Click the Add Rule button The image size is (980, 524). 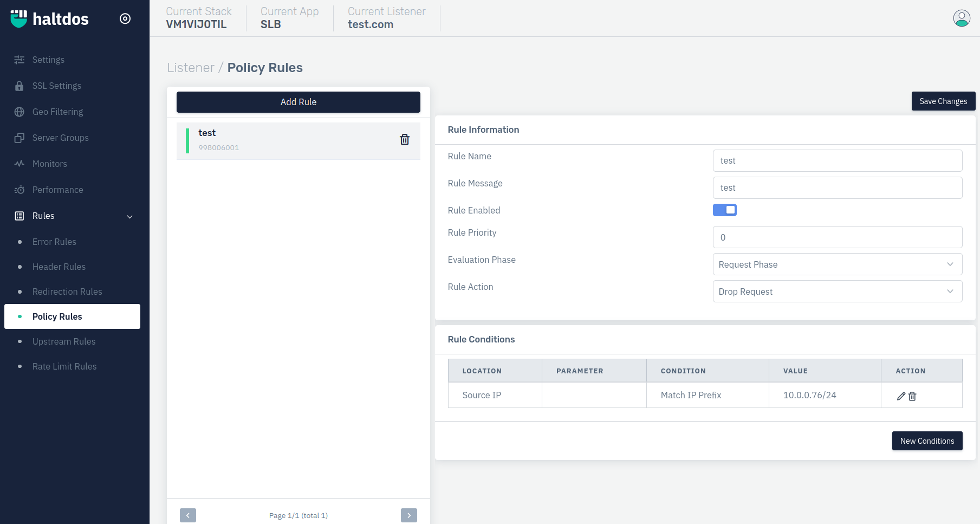tap(298, 102)
